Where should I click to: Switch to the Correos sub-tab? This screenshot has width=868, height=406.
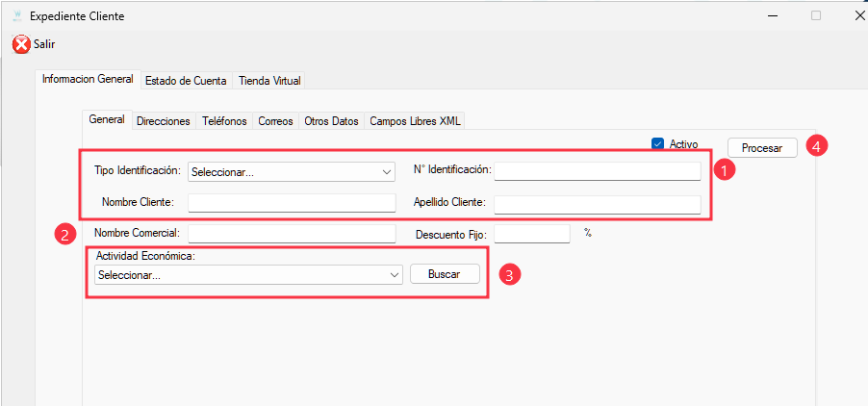275,121
